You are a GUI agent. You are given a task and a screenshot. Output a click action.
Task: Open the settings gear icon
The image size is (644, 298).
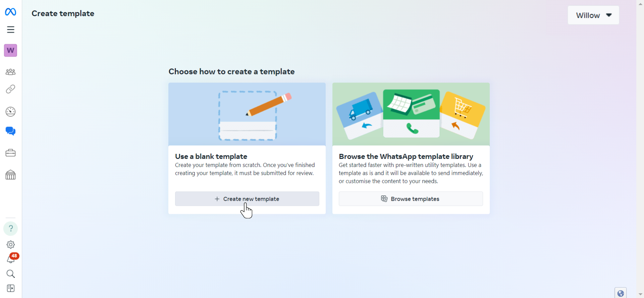point(11,245)
